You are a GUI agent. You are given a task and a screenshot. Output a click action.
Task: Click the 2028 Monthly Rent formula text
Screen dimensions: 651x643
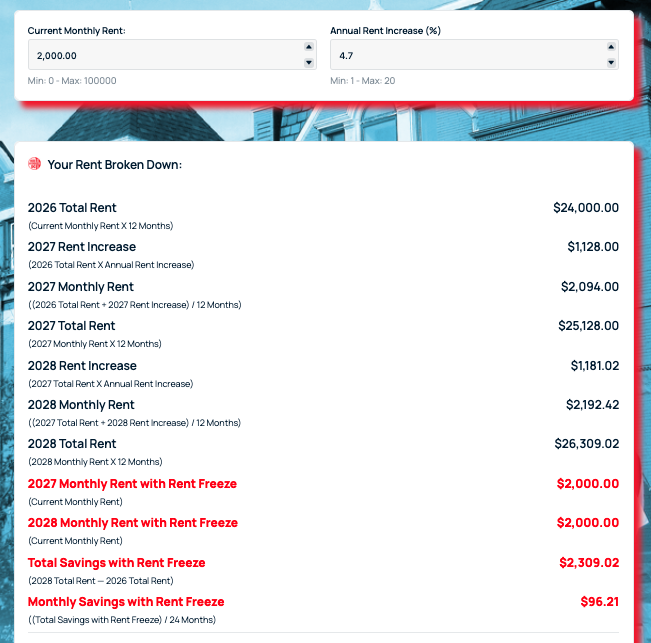point(134,423)
